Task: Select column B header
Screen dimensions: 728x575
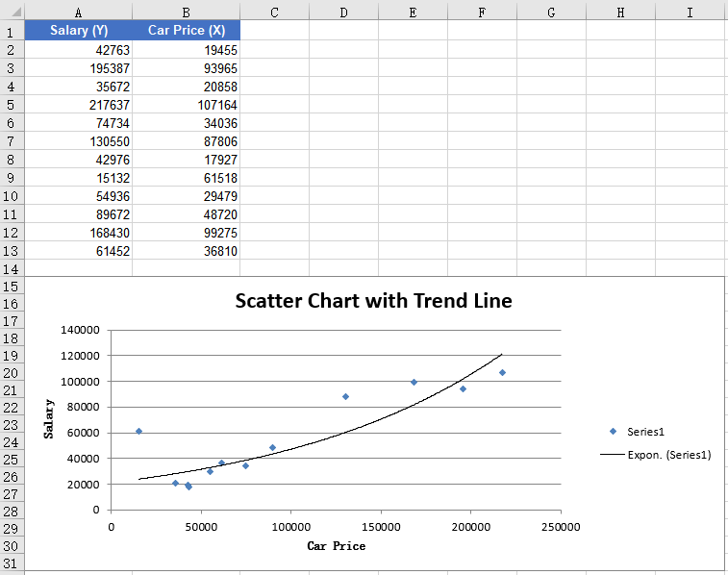Action: 187,12
